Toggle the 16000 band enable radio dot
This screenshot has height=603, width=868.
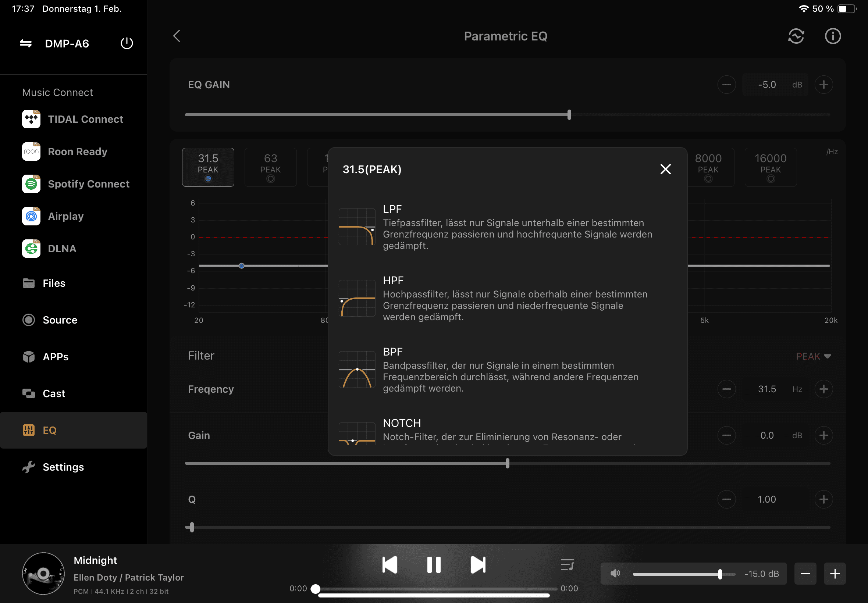tap(771, 179)
